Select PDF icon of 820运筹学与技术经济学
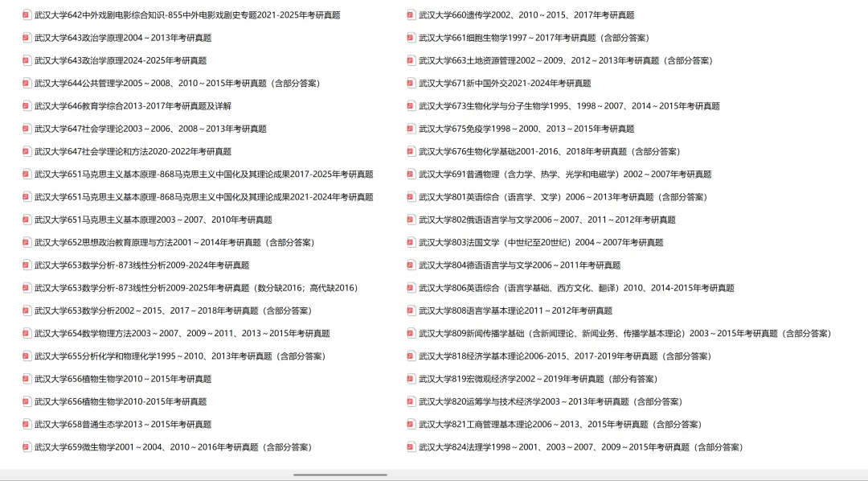 click(411, 401)
